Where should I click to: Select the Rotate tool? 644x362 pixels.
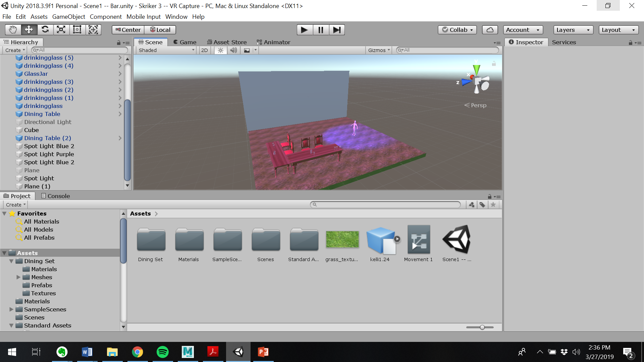[45, 30]
